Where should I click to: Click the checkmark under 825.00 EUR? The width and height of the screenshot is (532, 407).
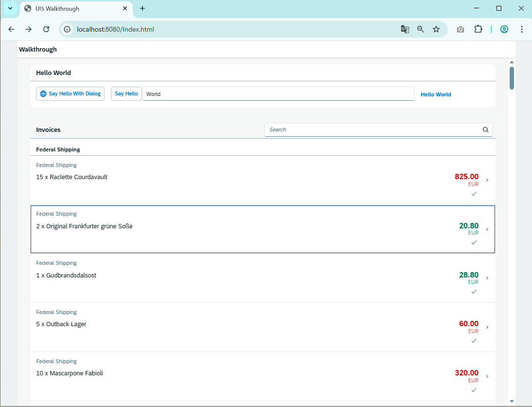point(474,194)
